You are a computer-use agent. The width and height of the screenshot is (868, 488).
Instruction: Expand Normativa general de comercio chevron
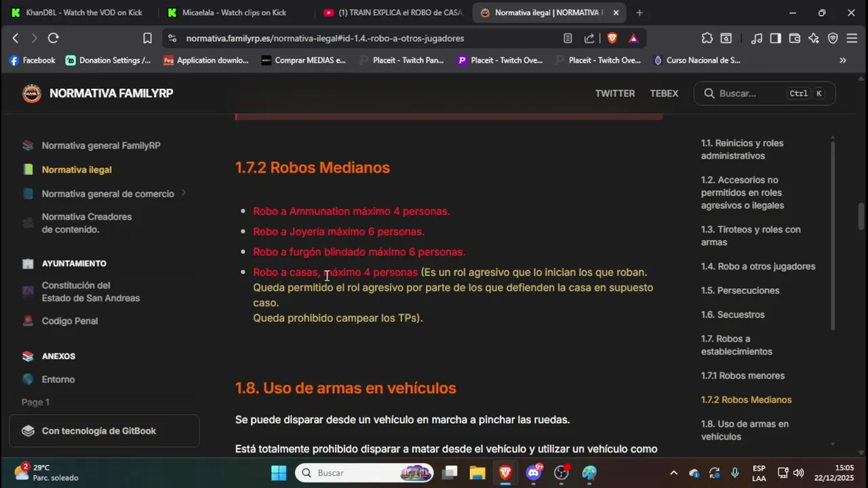coord(183,193)
